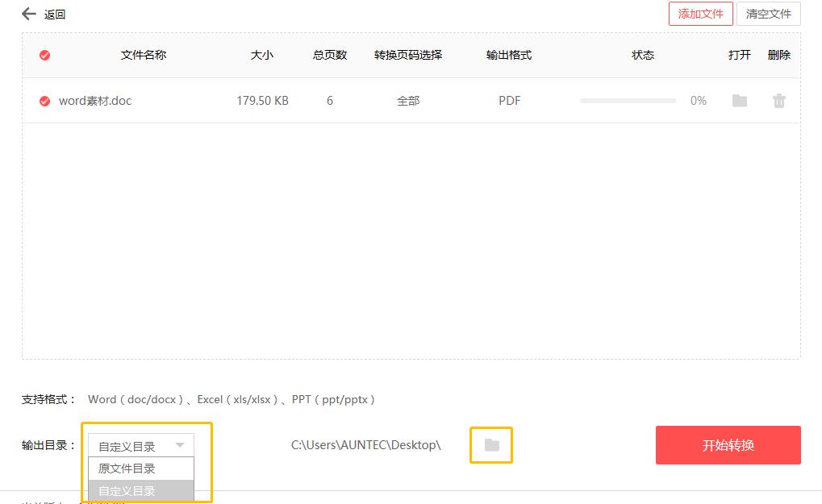
Task: Click the folder browse icon beside the output path
Action: (491, 444)
